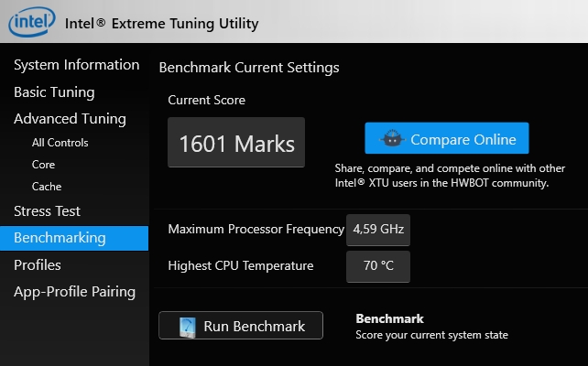588x366 pixels.
Task: Click the 4,59 GHz frequency value
Action: 378,230
